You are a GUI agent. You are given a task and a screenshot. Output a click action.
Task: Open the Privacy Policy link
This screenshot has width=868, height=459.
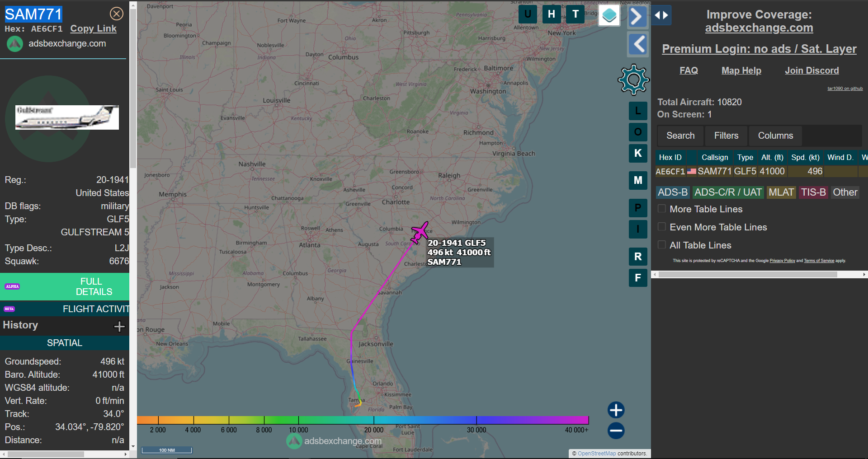tap(782, 261)
